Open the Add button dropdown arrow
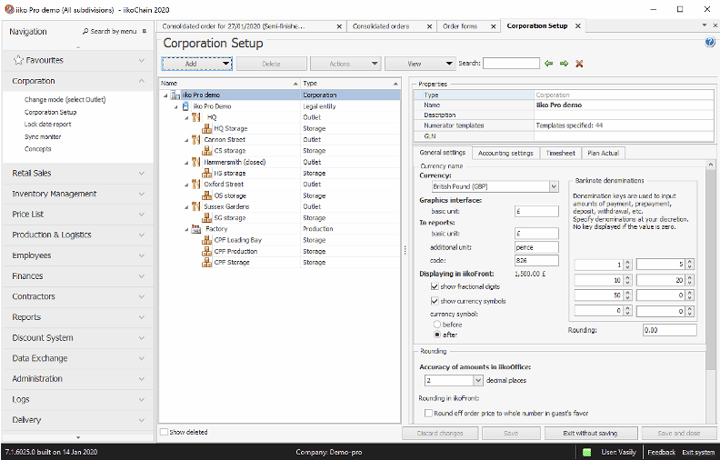 [x=226, y=64]
